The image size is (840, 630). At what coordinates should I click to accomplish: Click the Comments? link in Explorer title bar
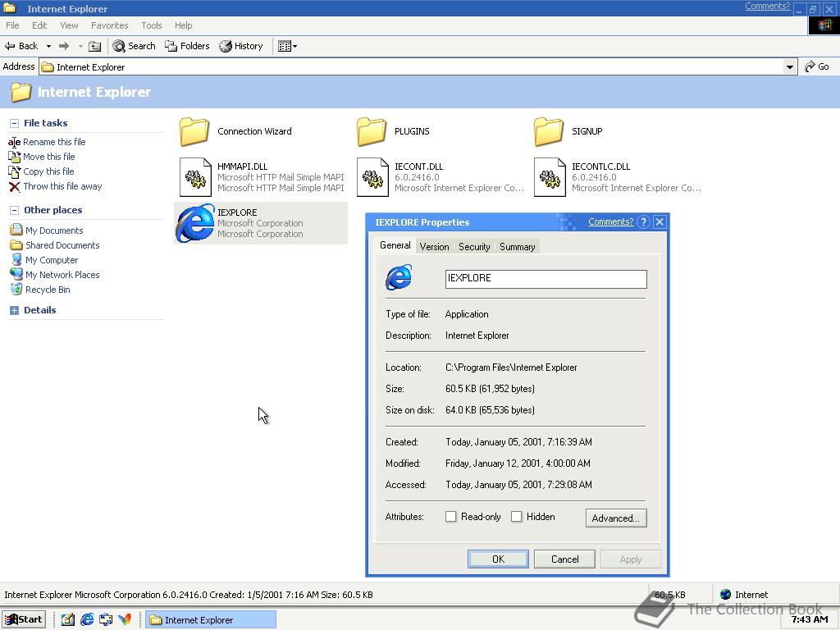[x=767, y=6]
